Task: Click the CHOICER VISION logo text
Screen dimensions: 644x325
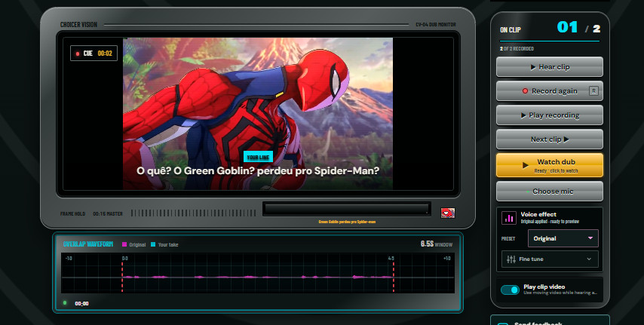Action: tap(79, 25)
